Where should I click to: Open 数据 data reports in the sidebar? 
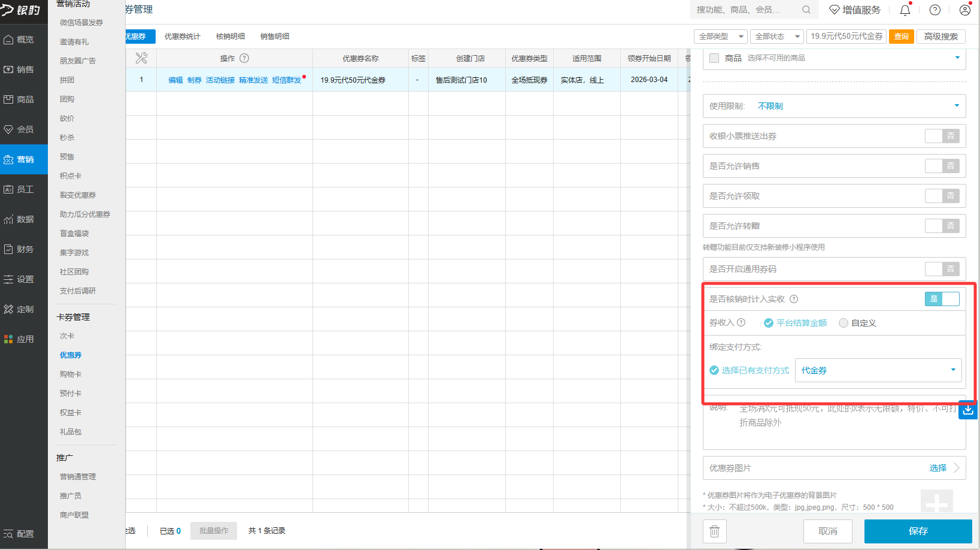24,219
